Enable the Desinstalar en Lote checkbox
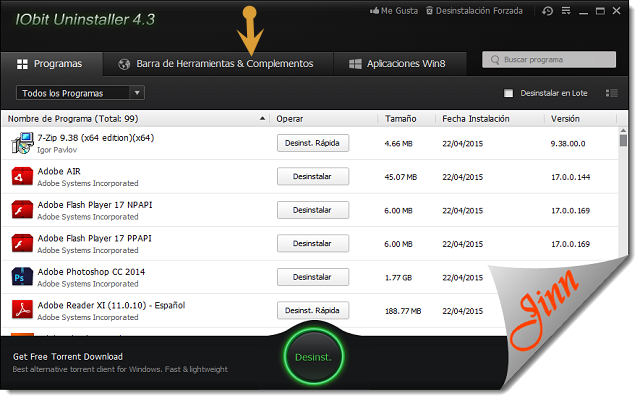 pos(508,93)
